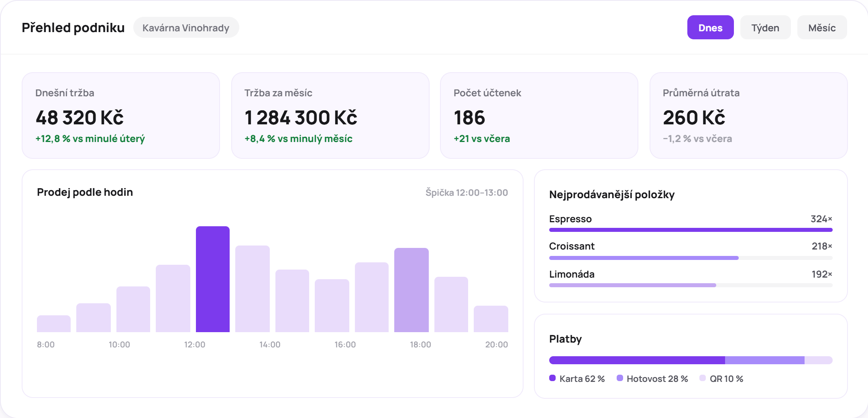
Task: Click the 'Espresso' item label
Action: click(x=571, y=219)
